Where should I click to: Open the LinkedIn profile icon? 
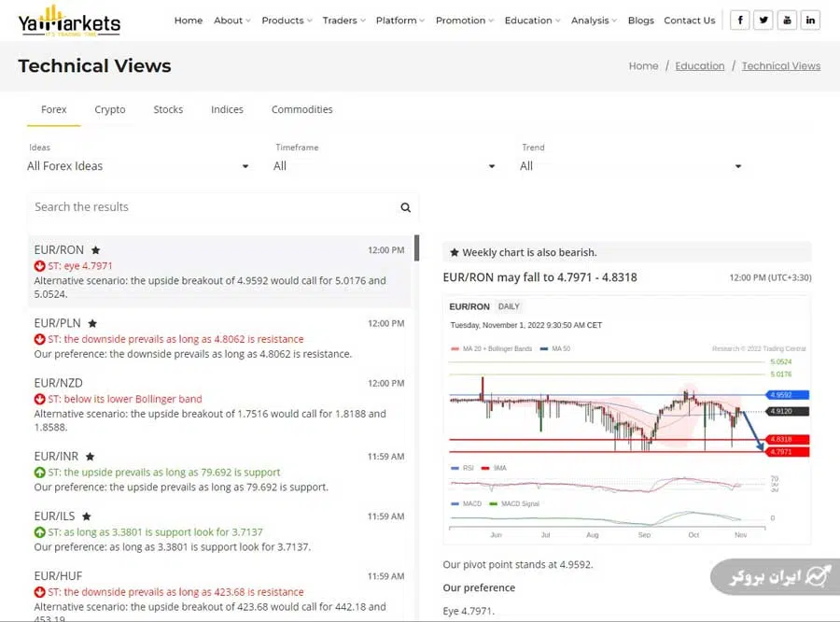click(x=810, y=20)
